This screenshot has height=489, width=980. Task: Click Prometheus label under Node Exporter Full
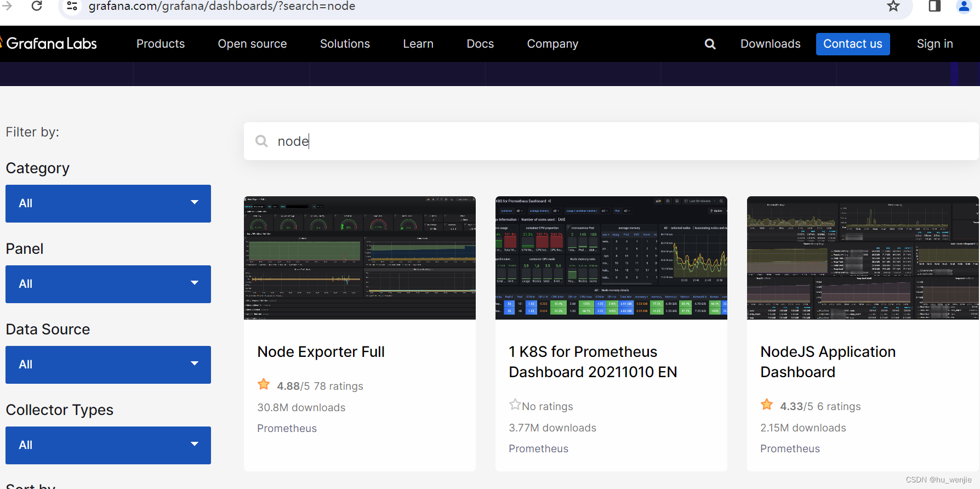coord(287,429)
